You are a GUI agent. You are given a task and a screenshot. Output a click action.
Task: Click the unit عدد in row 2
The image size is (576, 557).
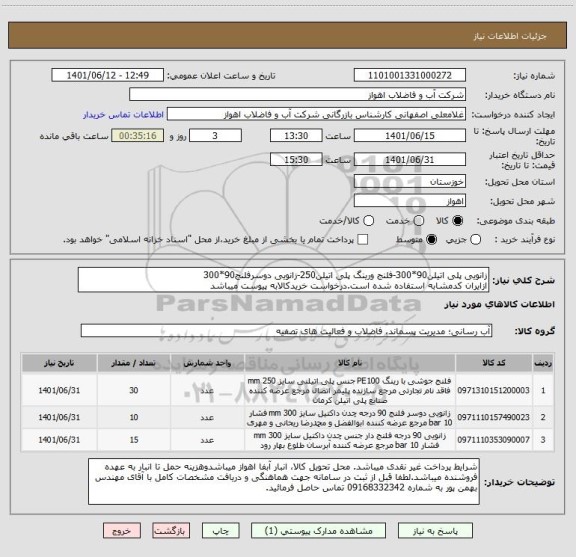point(207,418)
